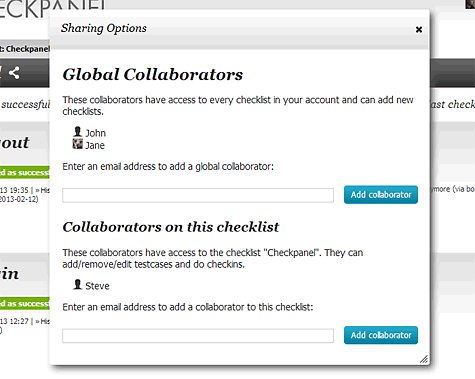Click the 'add/remove/edit testcases' description text
The height and width of the screenshot is (379, 475).
pyautogui.click(x=213, y=258)
